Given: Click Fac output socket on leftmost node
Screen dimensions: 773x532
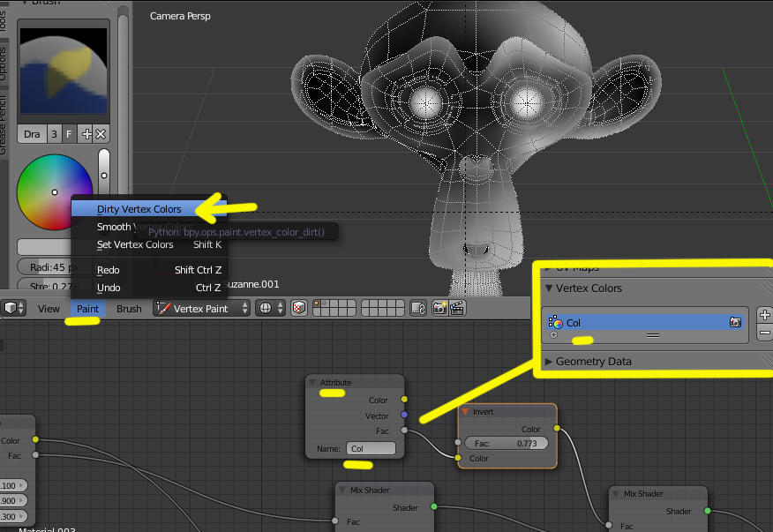Looking at the screenshot, I should pos(35,454).
